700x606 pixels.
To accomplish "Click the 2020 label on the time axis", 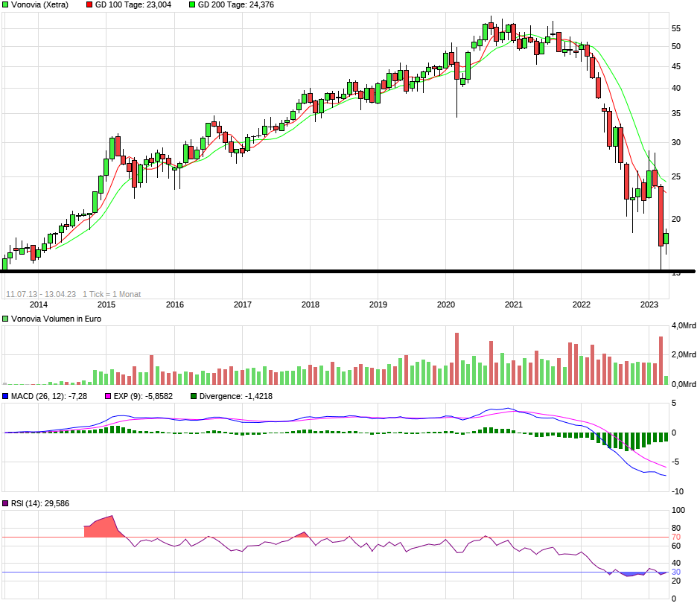I will pos(446,304).
